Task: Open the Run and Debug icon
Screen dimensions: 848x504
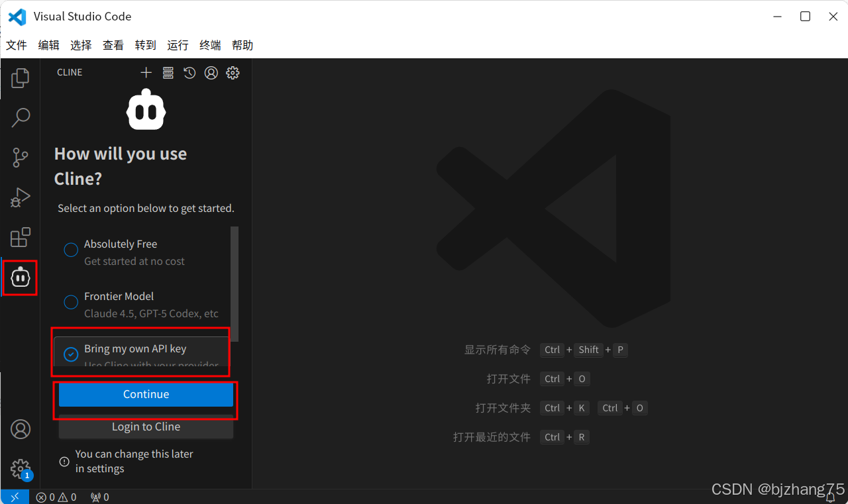Action: 20,197
